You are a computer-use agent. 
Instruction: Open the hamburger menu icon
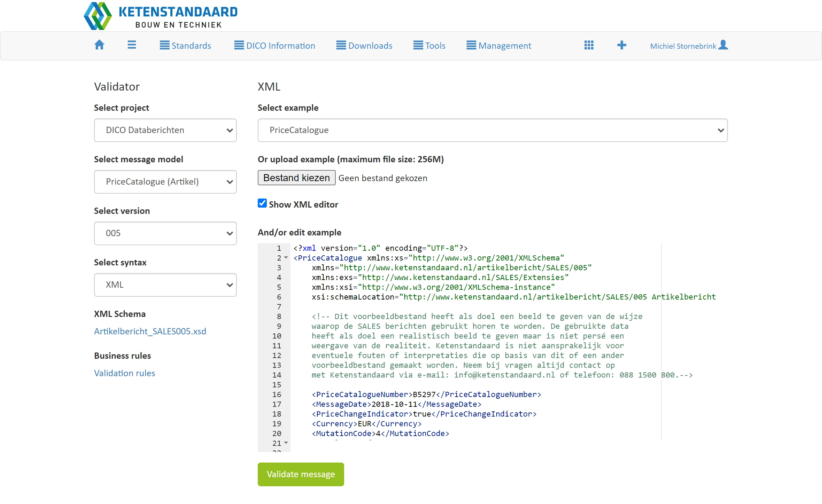[x=132, y=45]
